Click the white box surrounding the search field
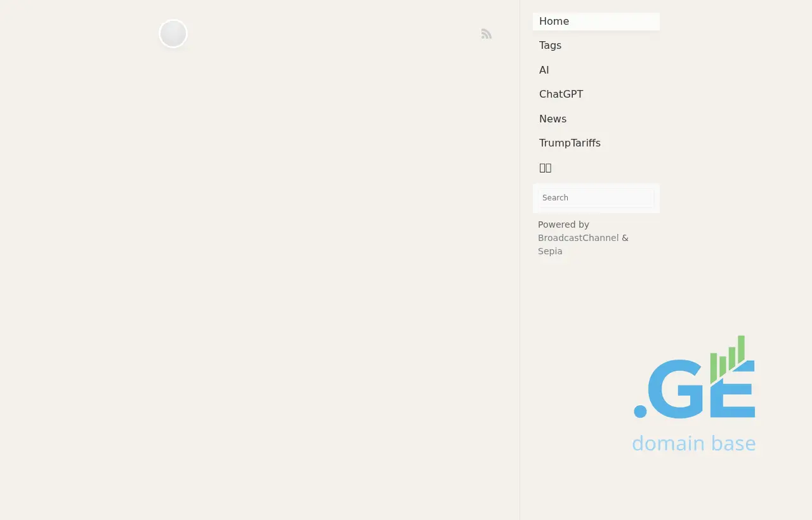This screenshot has height=520, width=812. pos(596,209)
